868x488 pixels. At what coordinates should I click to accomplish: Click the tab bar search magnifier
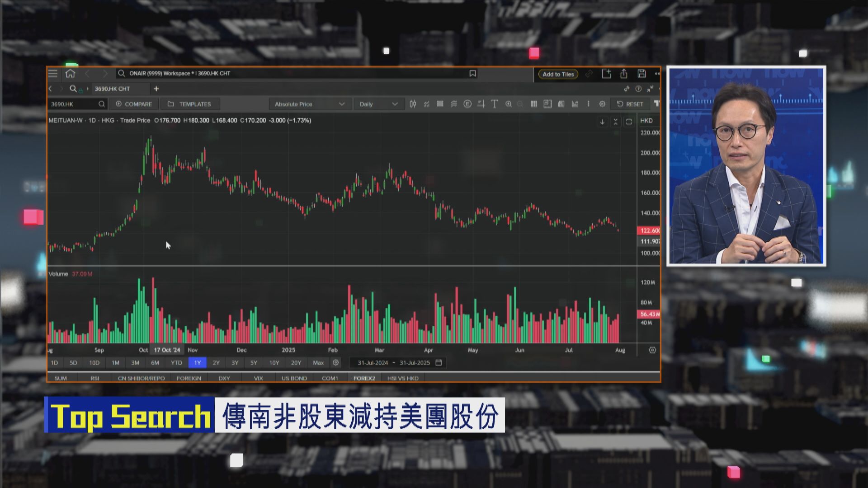(x=73, y=89)
